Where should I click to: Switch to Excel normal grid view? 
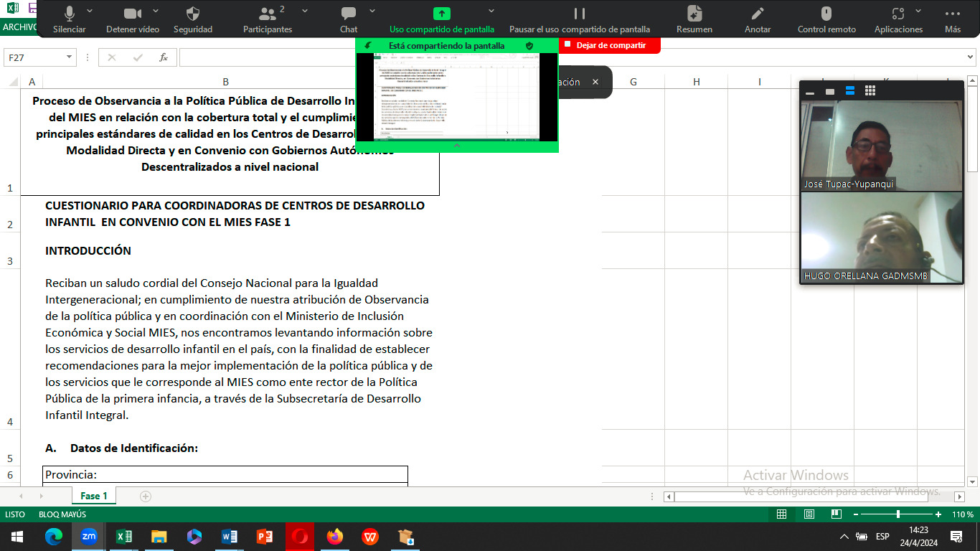(782, 514)
